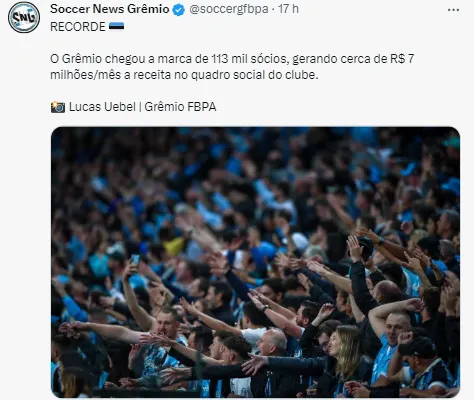
Task: Click the 'Lucas Uebel' photo credit name
Action: pos(102,107)
